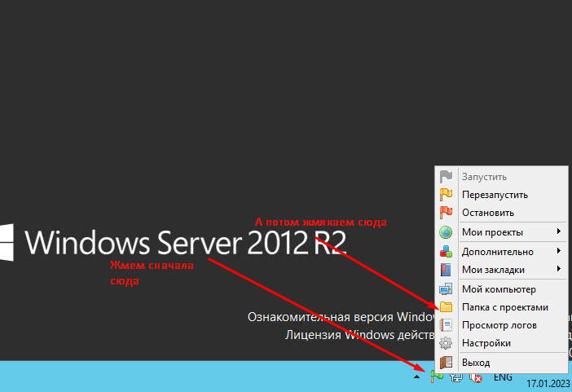Select Мой компьютер menu item
Viewport: 572px width, 392px height.
click(501, 289)
